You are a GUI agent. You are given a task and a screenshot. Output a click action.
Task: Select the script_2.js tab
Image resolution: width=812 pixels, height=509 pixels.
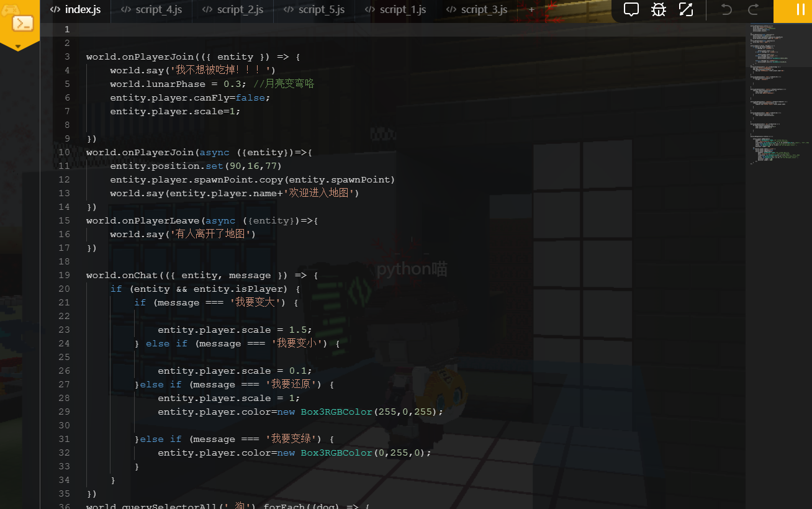[233, 10]
